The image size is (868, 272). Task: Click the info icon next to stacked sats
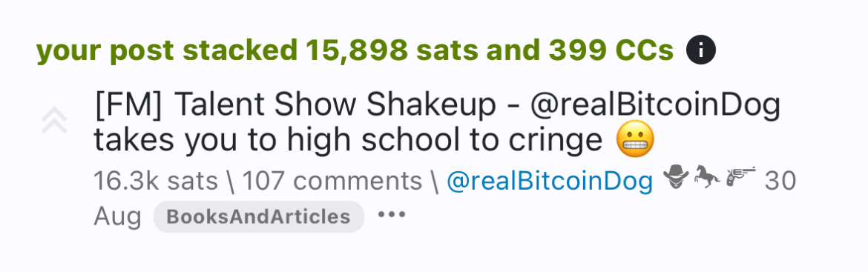tap(700, 51)
